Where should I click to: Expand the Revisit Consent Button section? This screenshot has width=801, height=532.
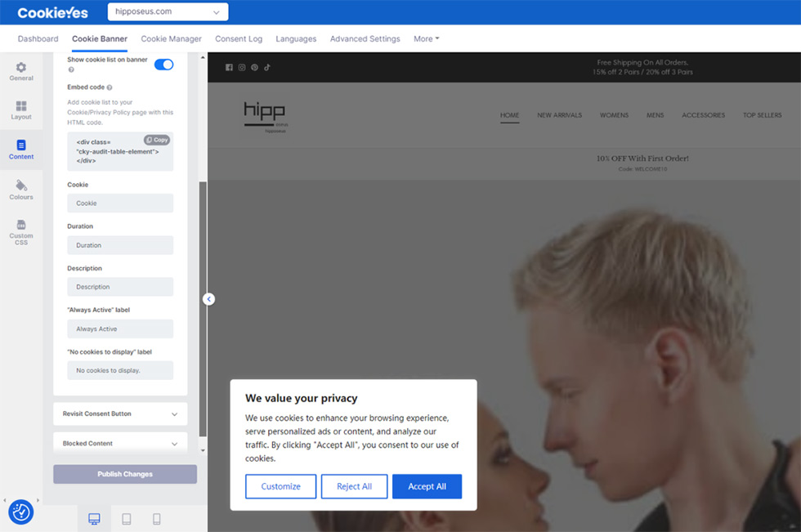click(120, 414)
